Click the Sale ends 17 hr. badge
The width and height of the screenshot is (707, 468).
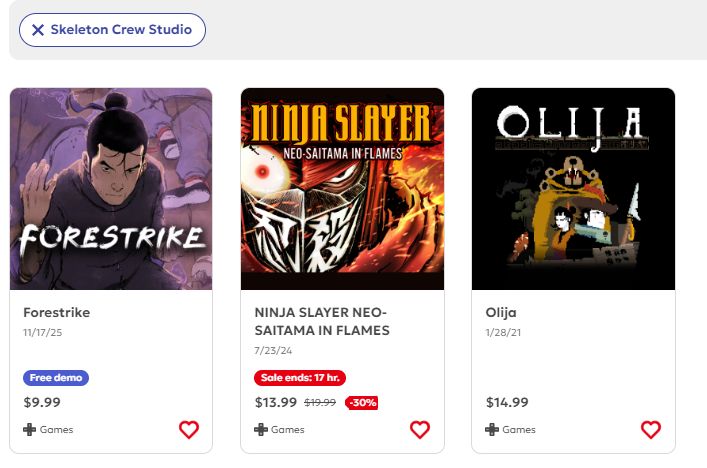(x=300, y=378)
